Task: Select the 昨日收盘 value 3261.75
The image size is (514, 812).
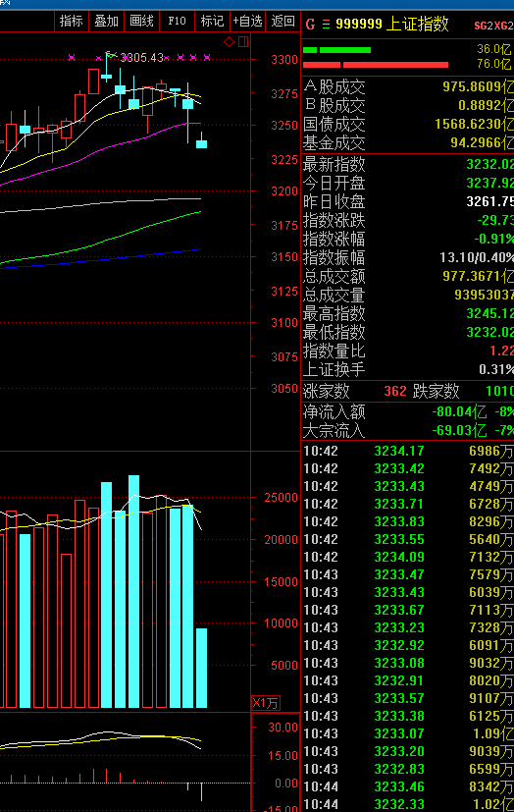Action: click(x=489, y=202)
